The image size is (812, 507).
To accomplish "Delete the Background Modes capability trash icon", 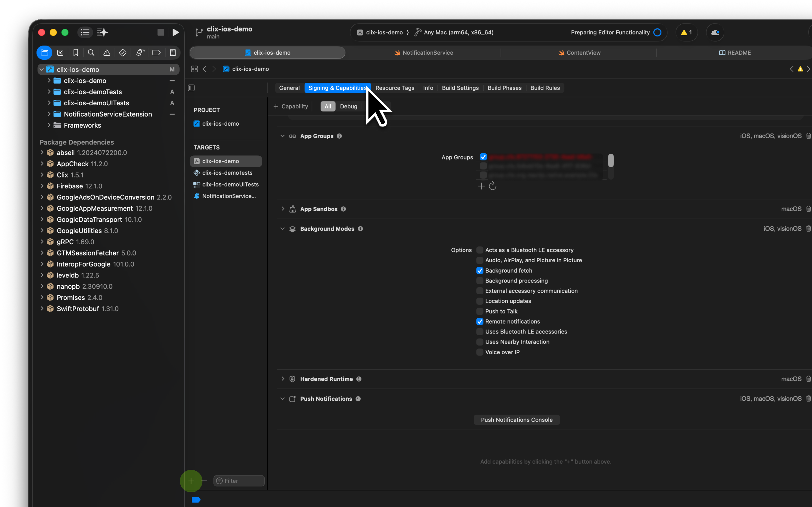I will click(x=808, y=229).
